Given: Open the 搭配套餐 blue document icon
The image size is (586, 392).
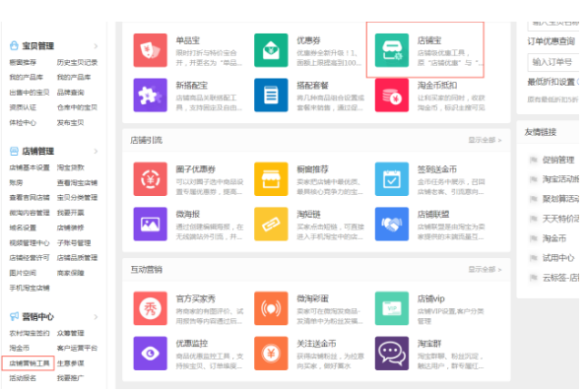Looking at the screenshot, I should [271, 95].
